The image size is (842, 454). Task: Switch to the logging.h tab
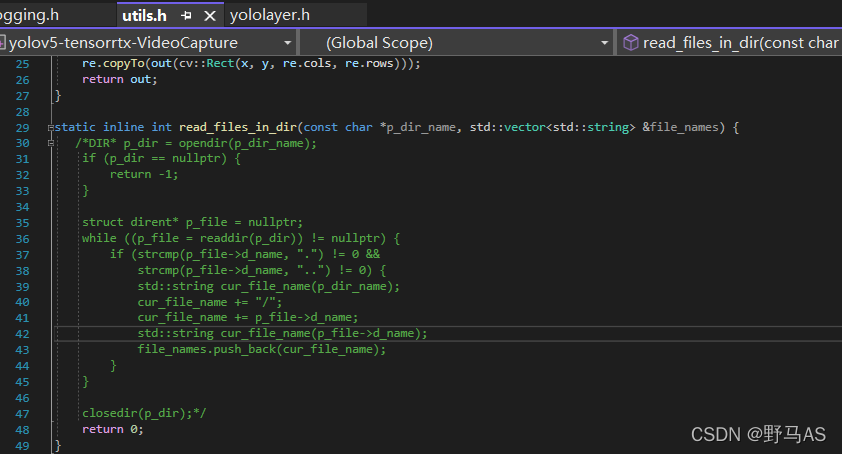(x=30, y=15)
